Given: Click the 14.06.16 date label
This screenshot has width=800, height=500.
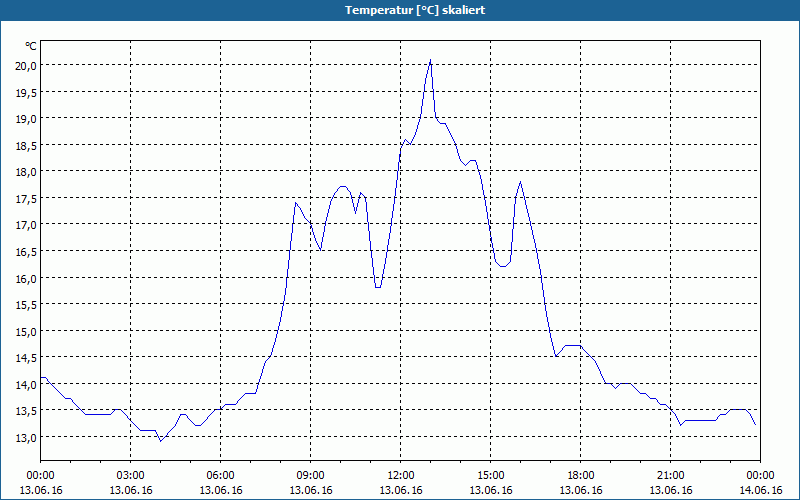Looking at the screenshot, I should 760,490.
